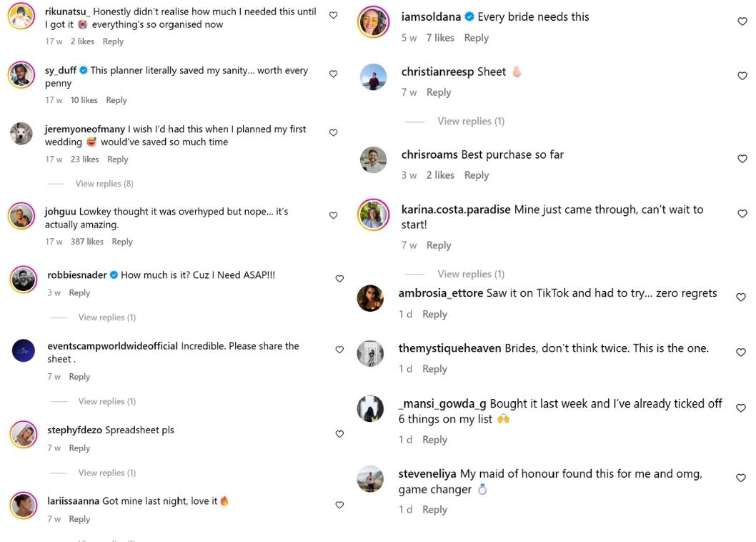Image resolution: width=756 pixels, height=542 pixels.
Task: Like steveneliya's maid of honour comment
Action: [x=741, y=478]
